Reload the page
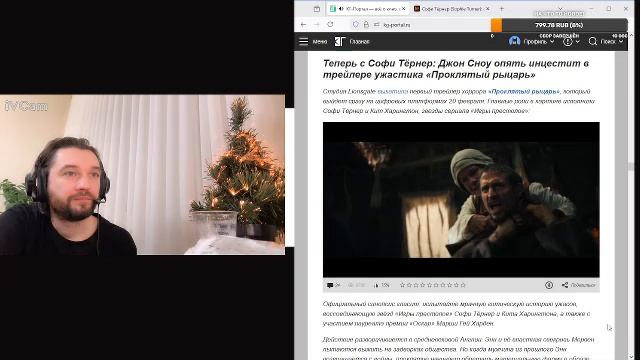The width and height of the screenshot is (640, 360). tap(330, 24)
